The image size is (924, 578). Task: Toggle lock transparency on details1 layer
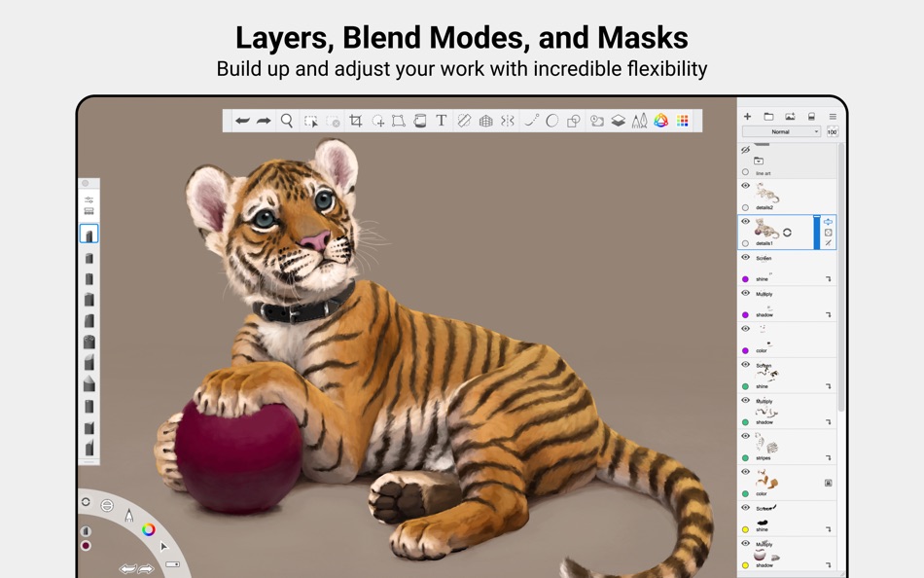[x=828, y=233]
